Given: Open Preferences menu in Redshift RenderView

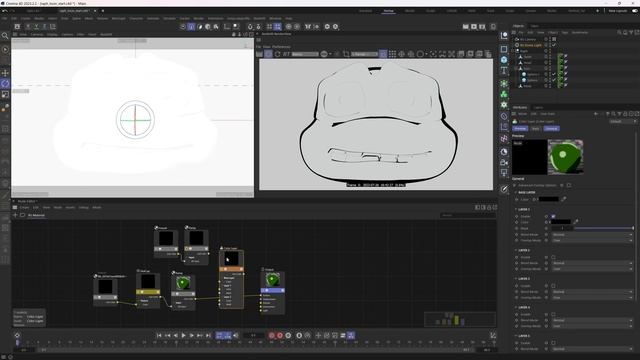Looking at the screenshot, I should coord(281,47).
